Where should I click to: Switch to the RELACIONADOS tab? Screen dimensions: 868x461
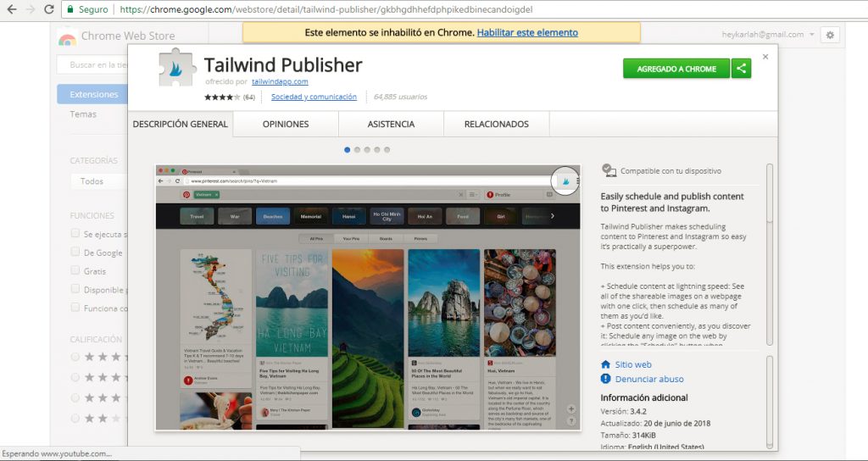pyautogui.click(x=497, y=124)
